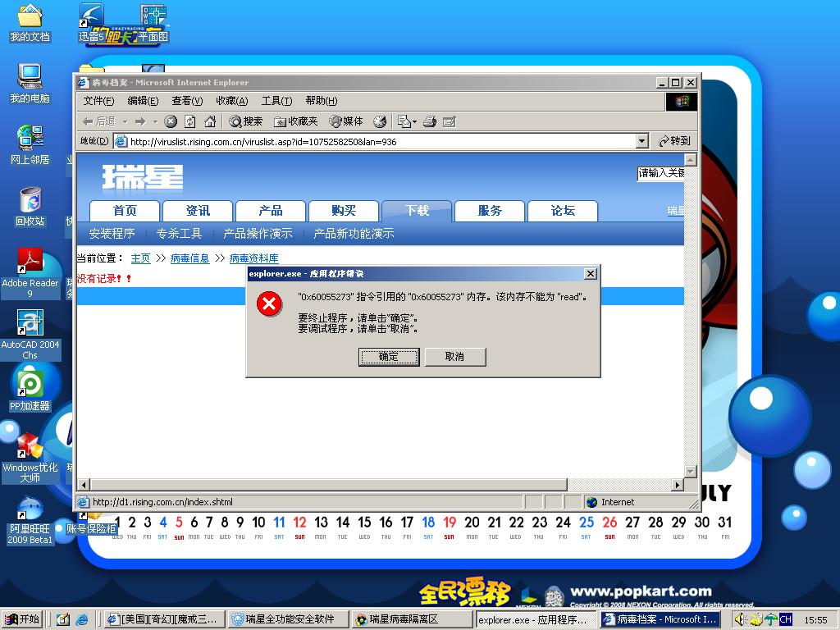This screenshot has height=630, width=840.
Task: Switch to the 产品 site tab
Action: [x=271, y=211]
